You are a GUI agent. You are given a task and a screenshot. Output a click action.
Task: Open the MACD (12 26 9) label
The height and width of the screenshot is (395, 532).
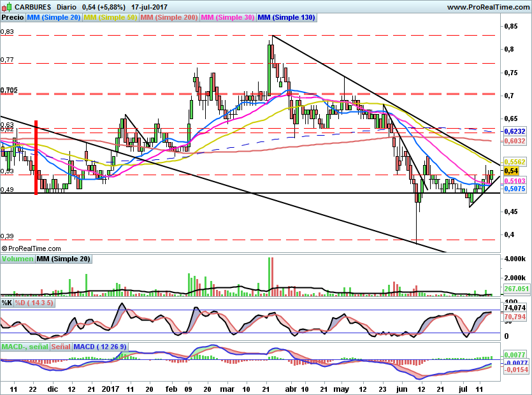tap(101, 347)
